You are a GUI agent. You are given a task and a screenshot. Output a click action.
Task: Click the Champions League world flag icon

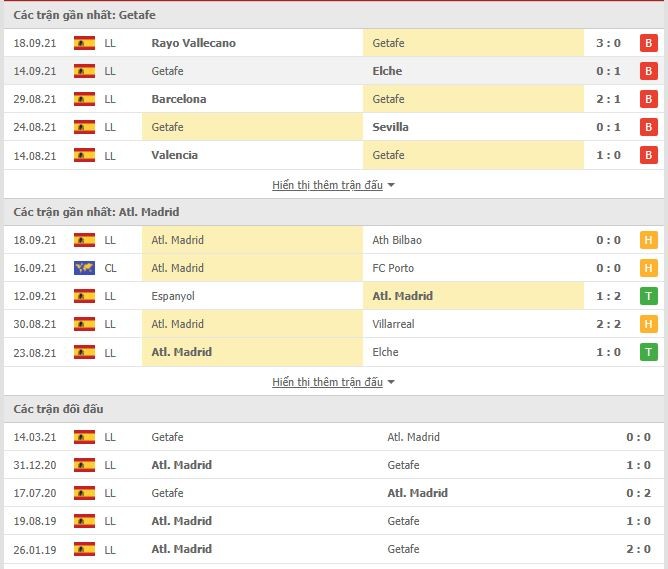pos(84,268)
